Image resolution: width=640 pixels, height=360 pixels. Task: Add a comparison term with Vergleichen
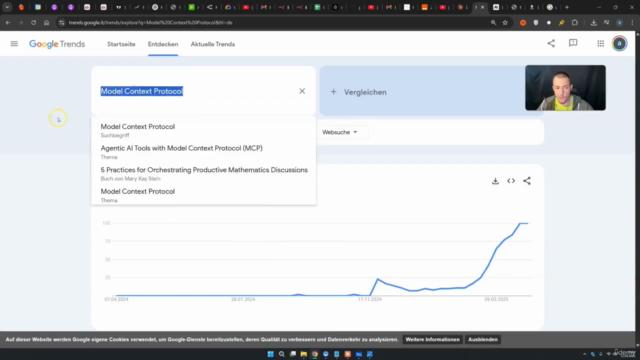(359, 92)
